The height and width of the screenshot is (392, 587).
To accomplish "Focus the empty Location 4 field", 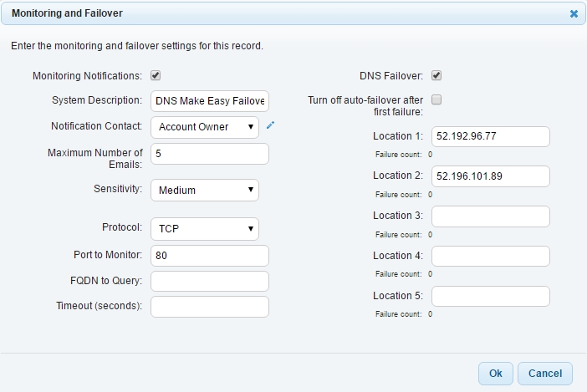I will tap(490, 256).
